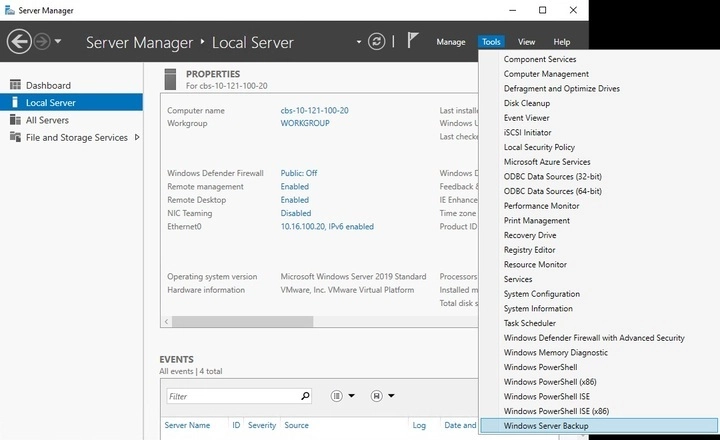720x440 pixels.
Task: Click computer name link cbs-10-121-100-20
Action: pyautogui.click(x=315, y=111)
